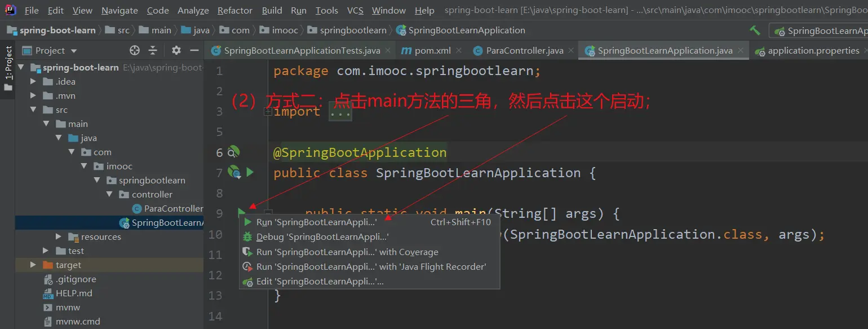Screen dimensions: 868x329
Task: Click the green Build hammer icon
Action: tap(755, 30)
